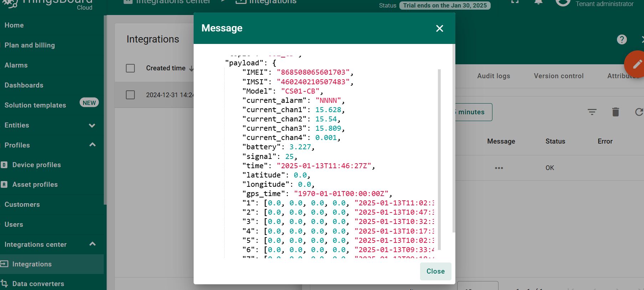Image resolution: width=644 pixels, height=290 pixels.
Task: Expand the Entities section chevron
Action: pyautogui.click(x=92, y=125)
